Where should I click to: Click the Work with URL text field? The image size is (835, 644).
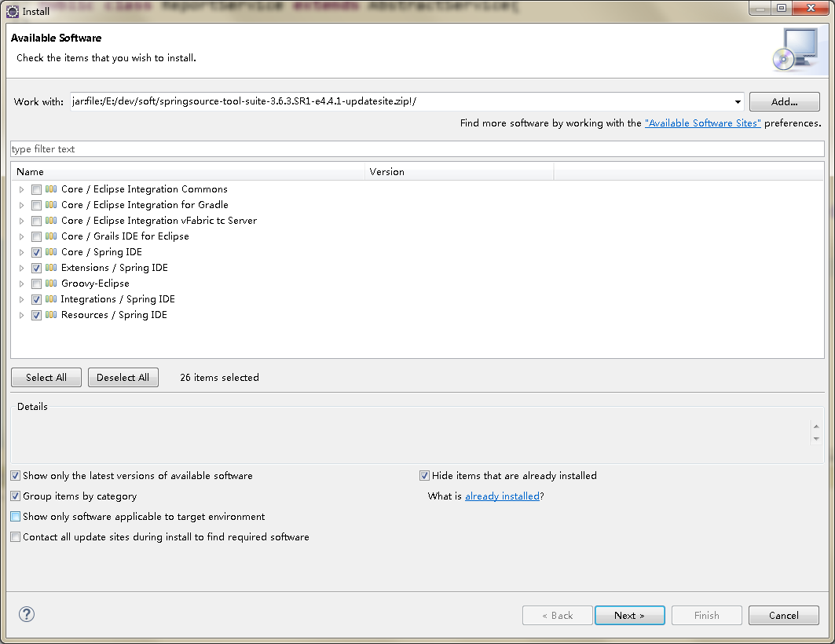(401, 101)
